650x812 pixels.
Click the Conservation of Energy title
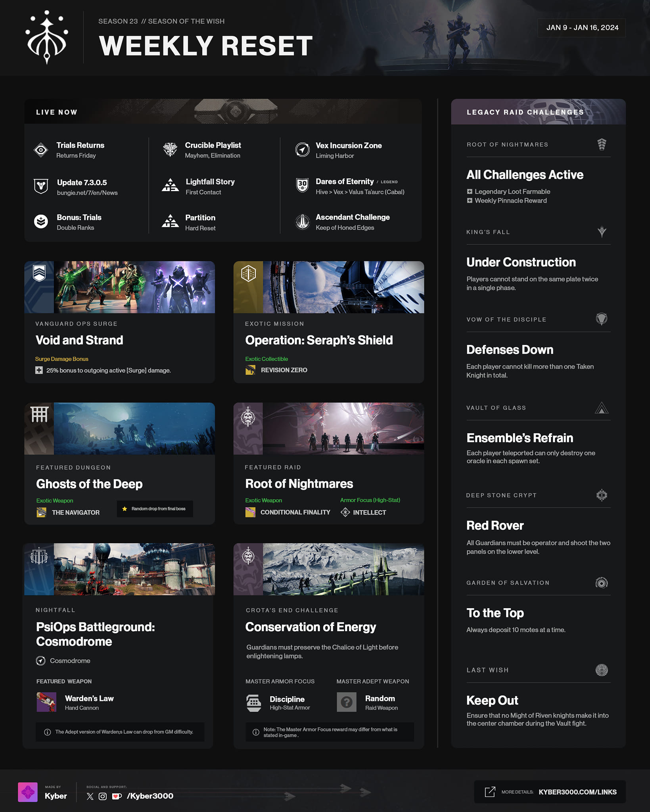pos(311,627)
